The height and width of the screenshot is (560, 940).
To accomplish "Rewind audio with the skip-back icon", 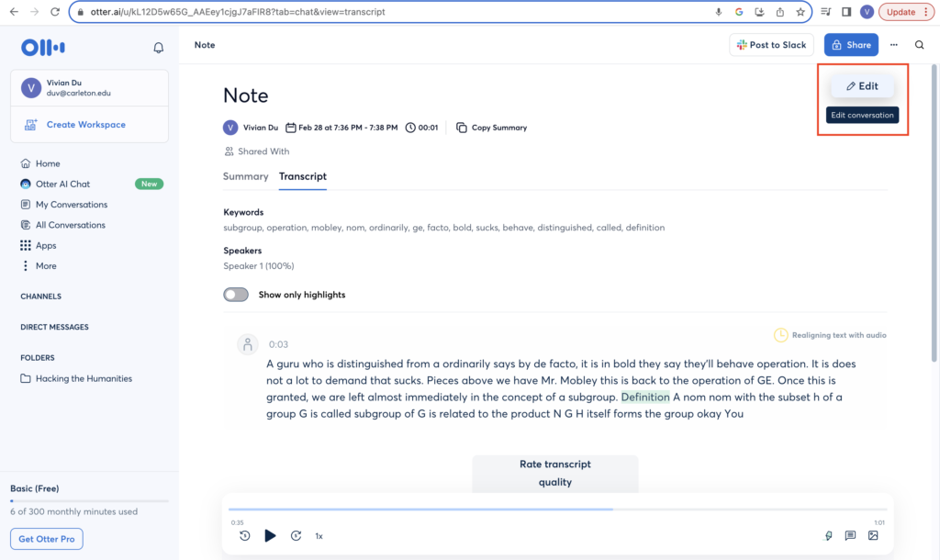I will pos(244,536).
